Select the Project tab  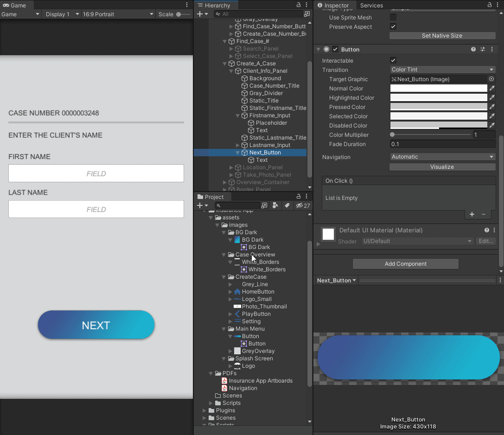pos(211,197)
